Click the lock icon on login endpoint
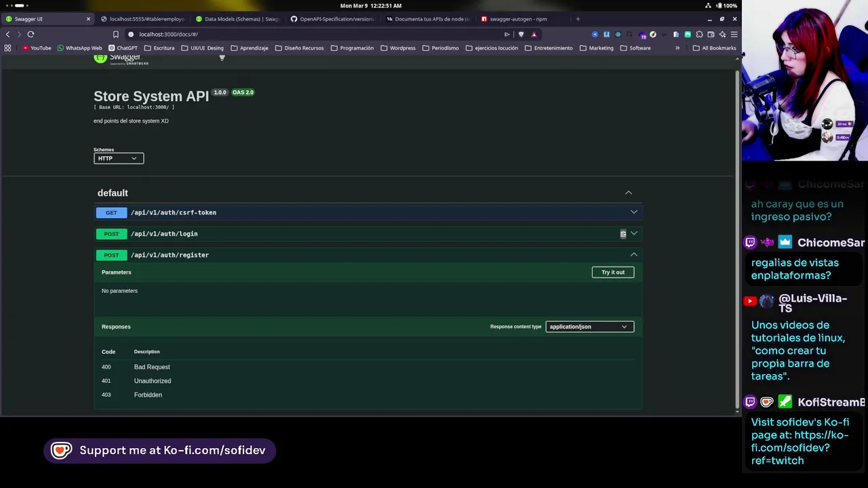The height and width of the screenshot is (488, 868). click(623, 234)
